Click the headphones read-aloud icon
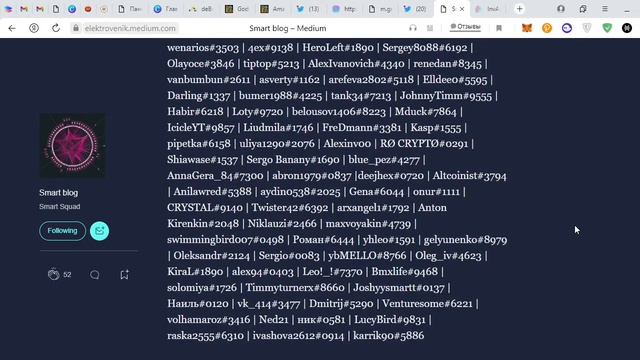This screenshot has height=360, width=640. point(413,28)
